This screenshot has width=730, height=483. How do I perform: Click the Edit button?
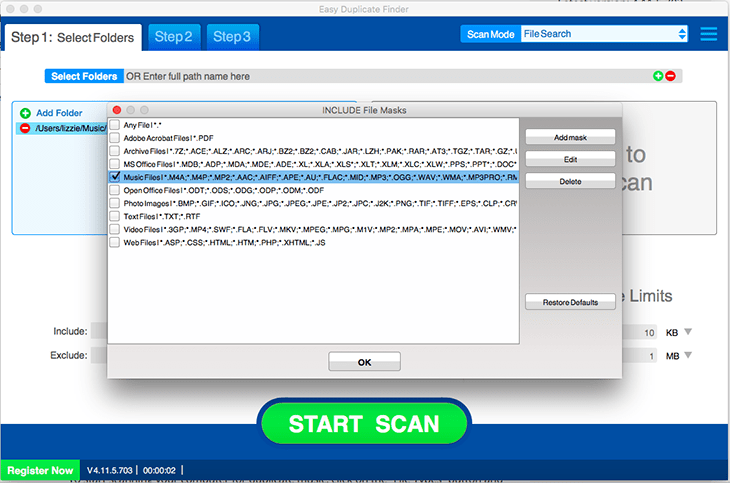[570, 159]
